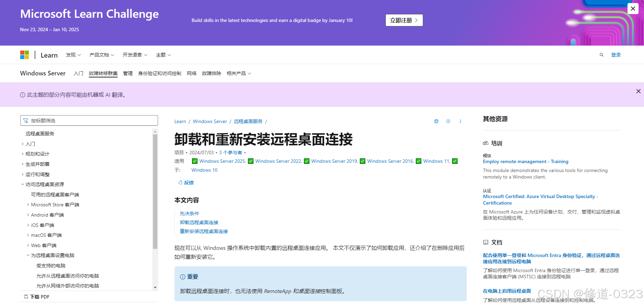Select 受支持的电脑 tree item
644x305 pixels.
tap(51, 266)
